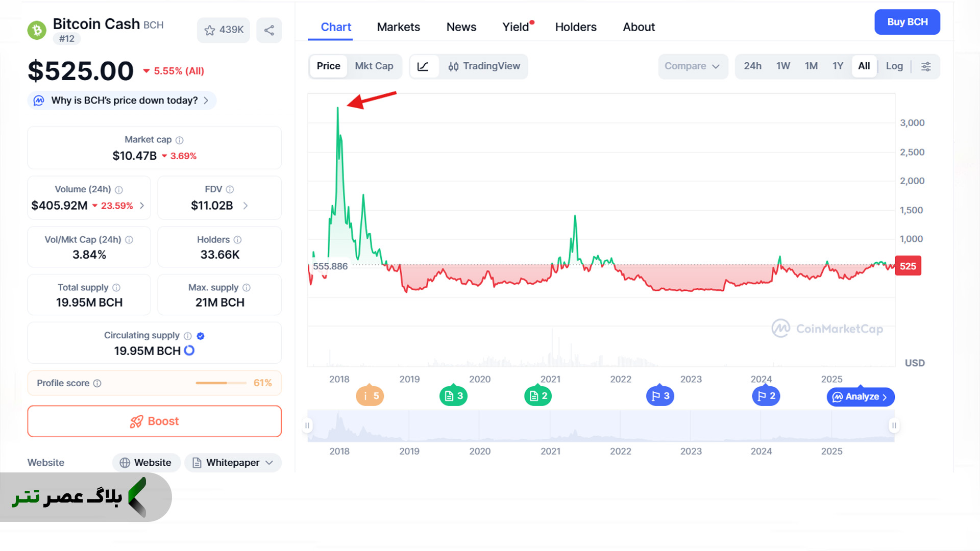
Task: Toggle Log scale on chart
Action: [894, 66]
